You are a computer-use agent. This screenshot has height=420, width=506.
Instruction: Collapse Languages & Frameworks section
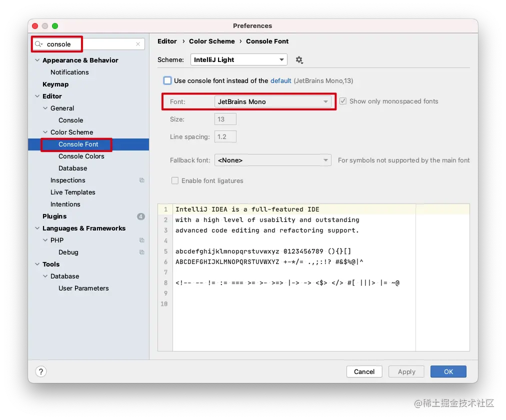(x=37, y=228)
